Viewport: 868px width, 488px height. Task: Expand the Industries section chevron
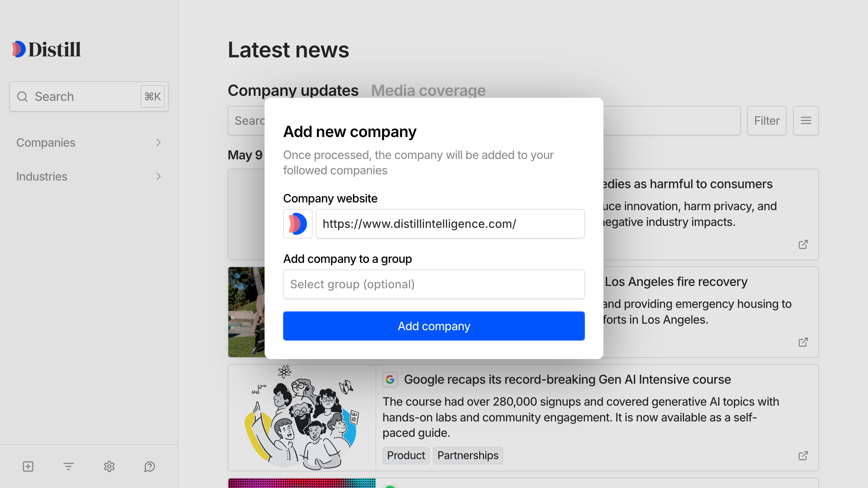pyautogui.click(x=158, y=176)
